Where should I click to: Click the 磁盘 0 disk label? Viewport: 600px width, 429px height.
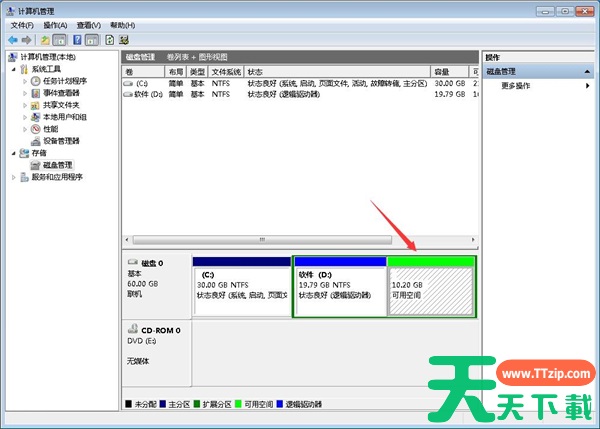154,263
